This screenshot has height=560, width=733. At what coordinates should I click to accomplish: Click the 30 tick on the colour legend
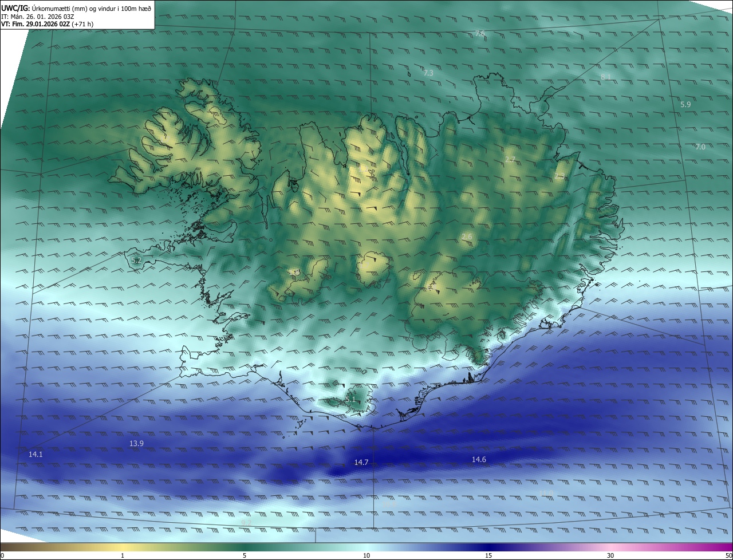[x=610, y=555]
